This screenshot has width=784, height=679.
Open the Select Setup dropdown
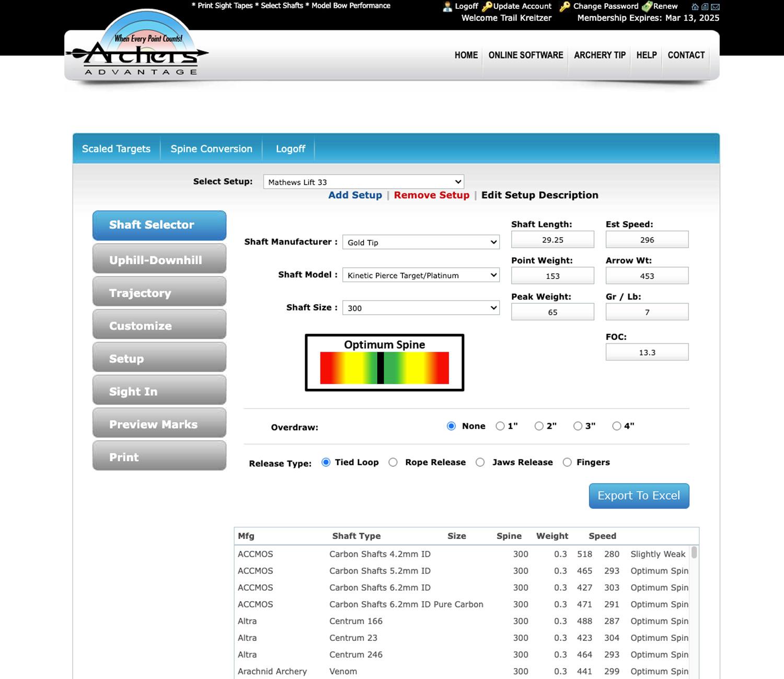pyautogui.click(x=363, y=182)
